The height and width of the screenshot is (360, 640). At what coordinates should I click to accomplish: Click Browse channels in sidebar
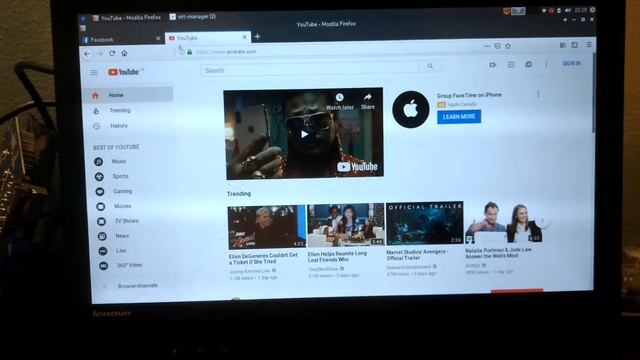[x=138, y=286]
